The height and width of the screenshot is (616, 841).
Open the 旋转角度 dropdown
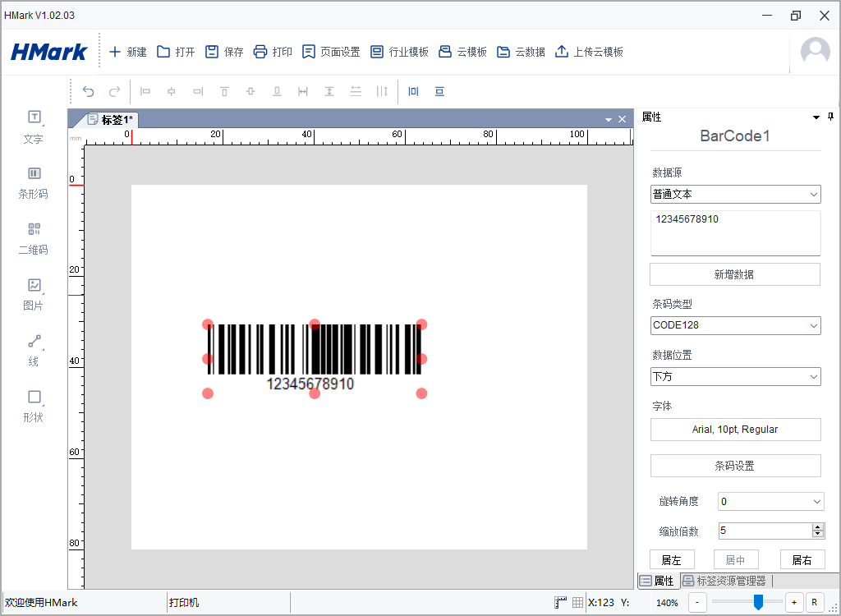(770, 502)
